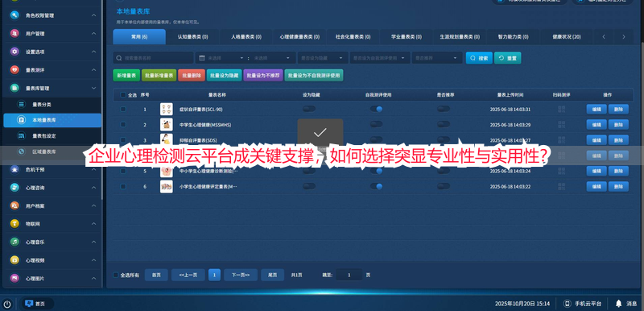Click the 手机云平台 phone icon
The height and width of the screenshot is (311, 644).
pyautogui.click(x=568, y=304)
